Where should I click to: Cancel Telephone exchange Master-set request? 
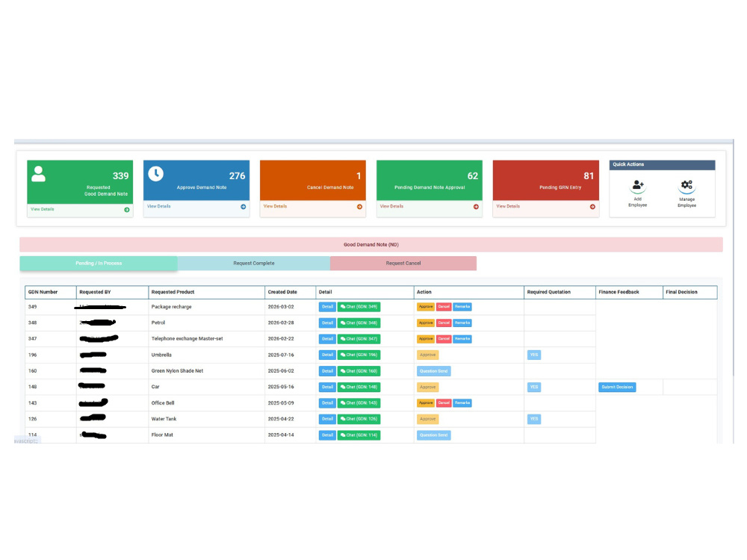click(x=444, y=339)
